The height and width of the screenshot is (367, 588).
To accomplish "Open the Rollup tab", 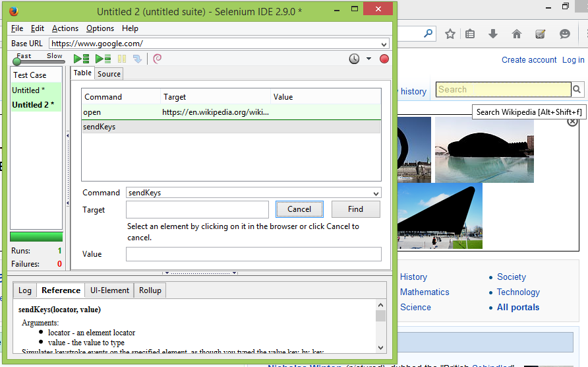I will [150, 290].
